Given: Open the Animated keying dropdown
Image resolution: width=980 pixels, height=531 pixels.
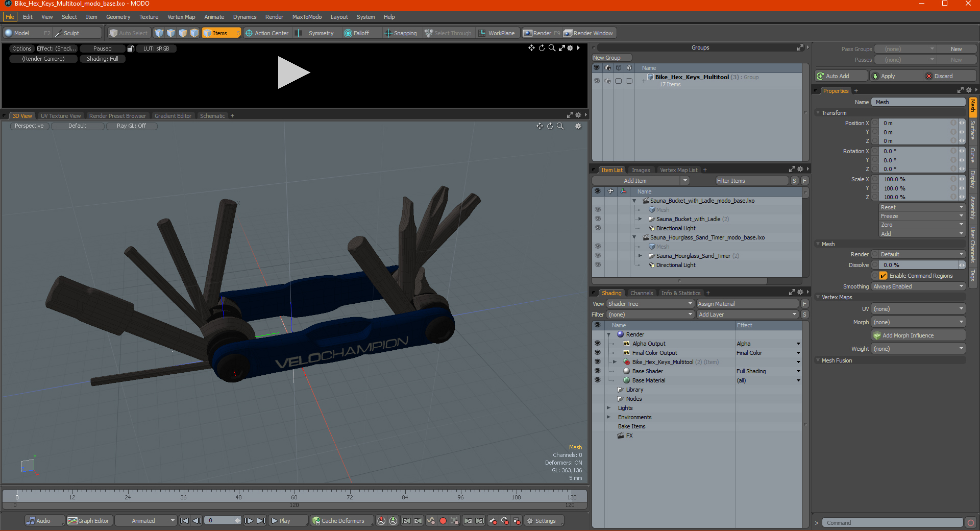Looking at the screenshot, I should coord(145,521).
